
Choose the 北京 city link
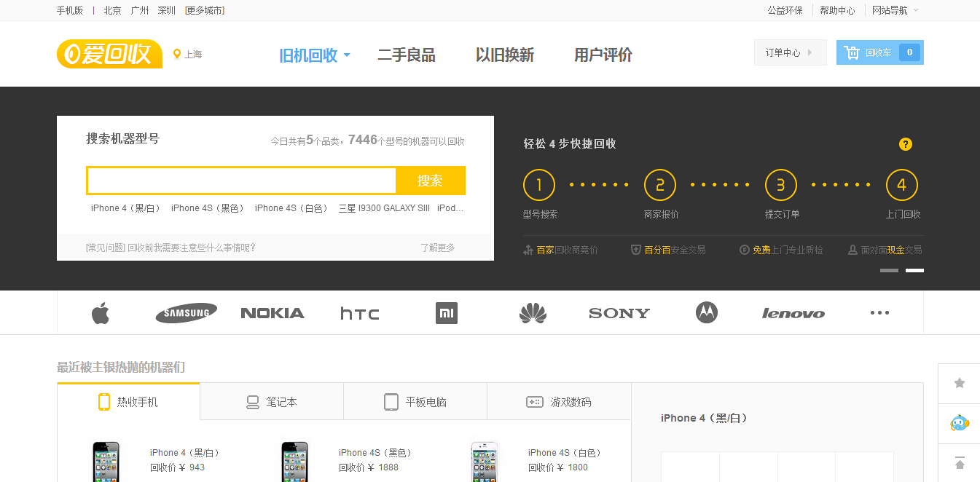(x=112, y=10)
